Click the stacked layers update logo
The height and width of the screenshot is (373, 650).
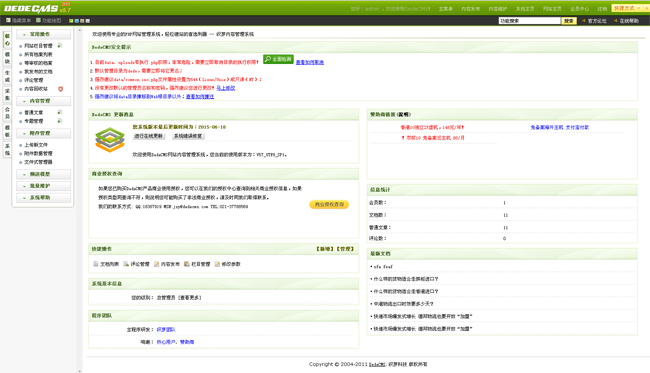(x=110, y=140)
